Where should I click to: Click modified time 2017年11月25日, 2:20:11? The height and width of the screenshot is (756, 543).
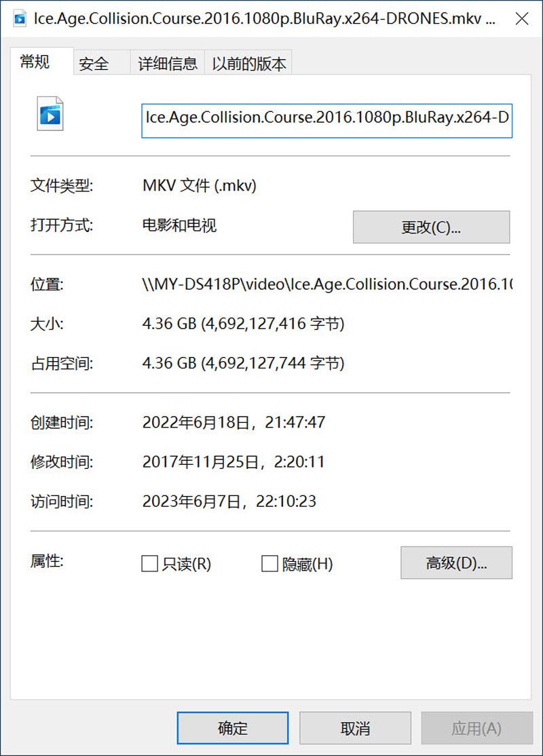[x=233, y=462]
